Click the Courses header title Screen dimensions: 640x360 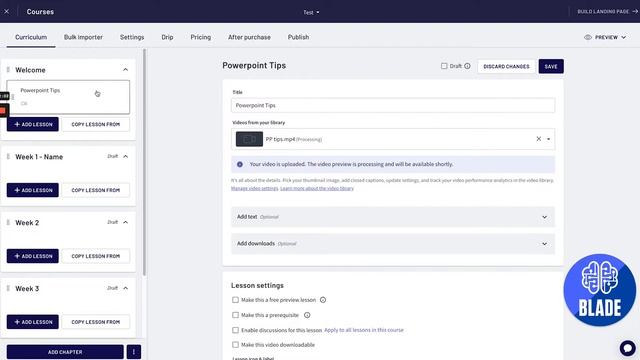click(x=40, y=12)
